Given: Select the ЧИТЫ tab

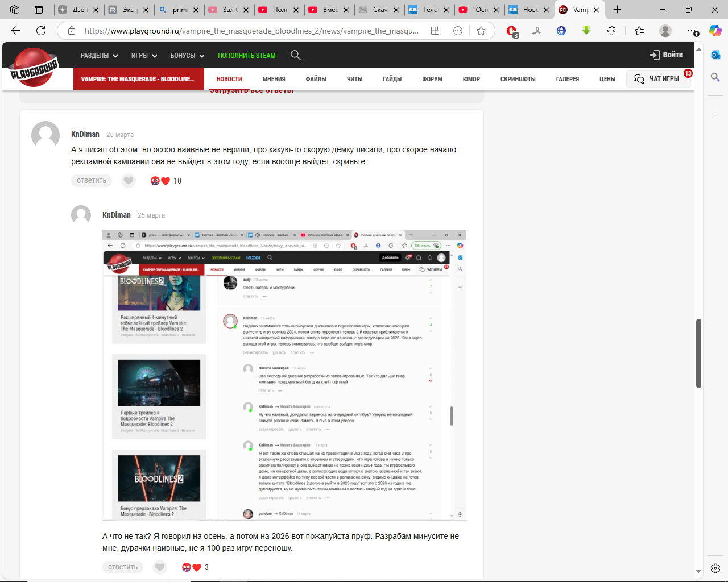Looking at the screenshot, I should [354, 79].
